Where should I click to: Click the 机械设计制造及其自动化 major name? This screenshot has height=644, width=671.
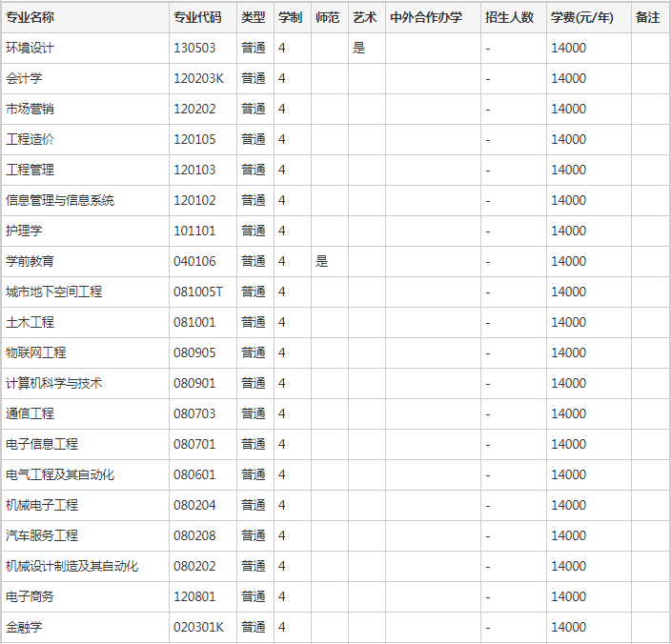[x=72, y=566]
